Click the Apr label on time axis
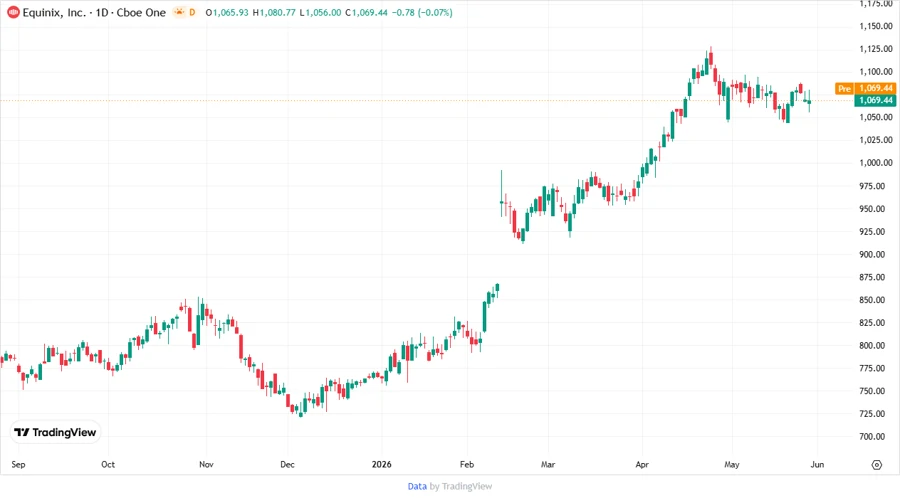The image size is (900, 498). (x=642, y=465)
